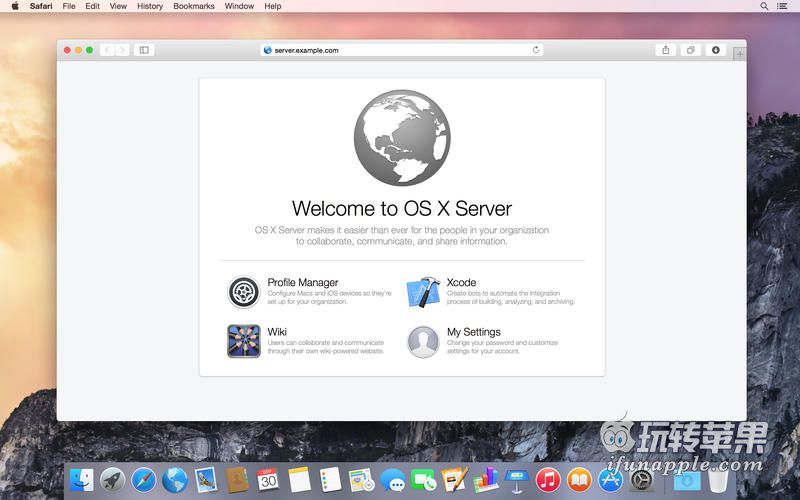Add a new tab with plus button
The height and width of the screenshot is (500, 800).
740,54
